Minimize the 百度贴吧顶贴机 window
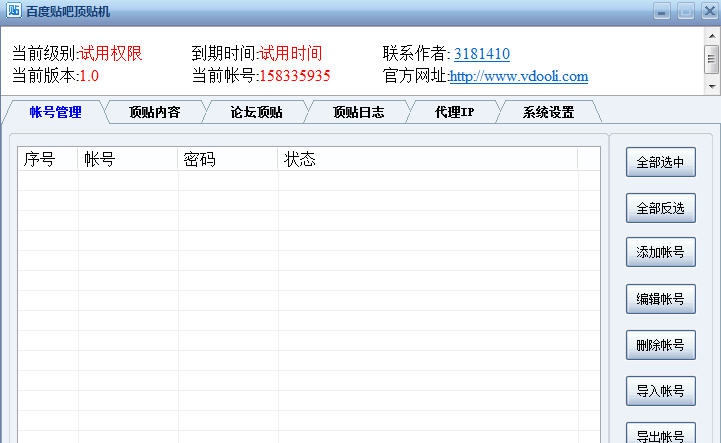Viewport: 721px width, 443px height. 662,11
